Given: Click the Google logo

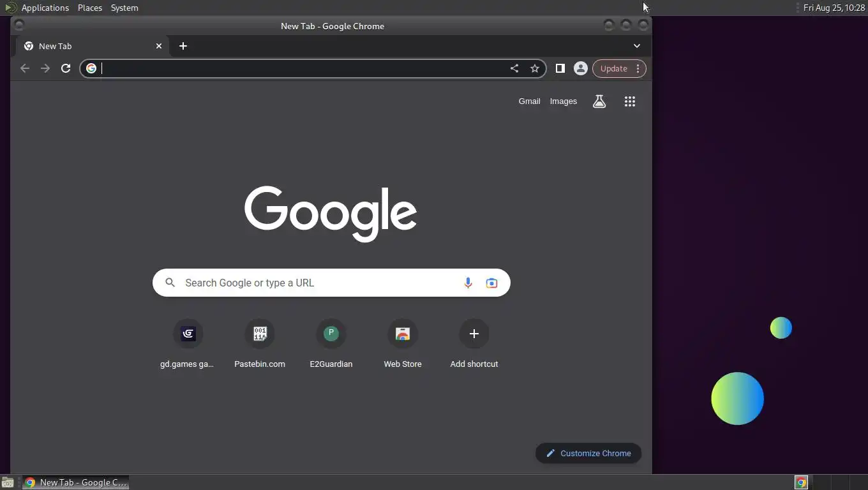Looking at the screenshot, I should click(331, 214).
